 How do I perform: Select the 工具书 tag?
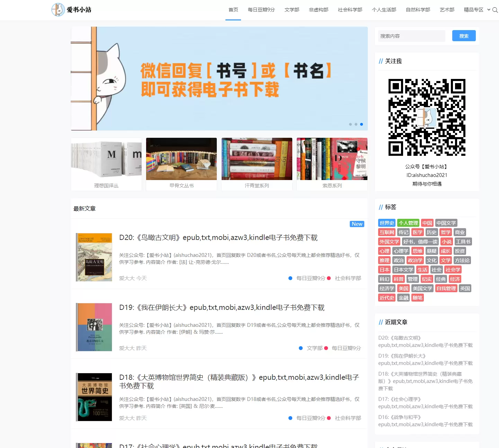pyautogui.click(x=463, y=242)
